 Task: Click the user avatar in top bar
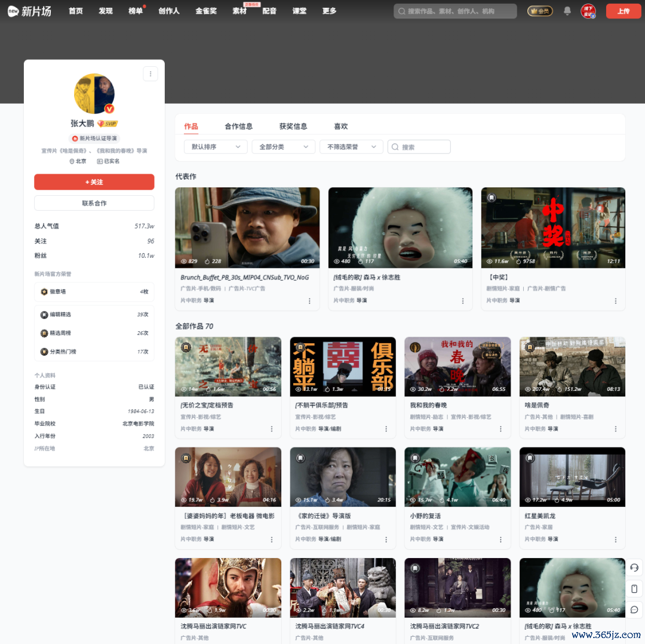pos(588,11)
